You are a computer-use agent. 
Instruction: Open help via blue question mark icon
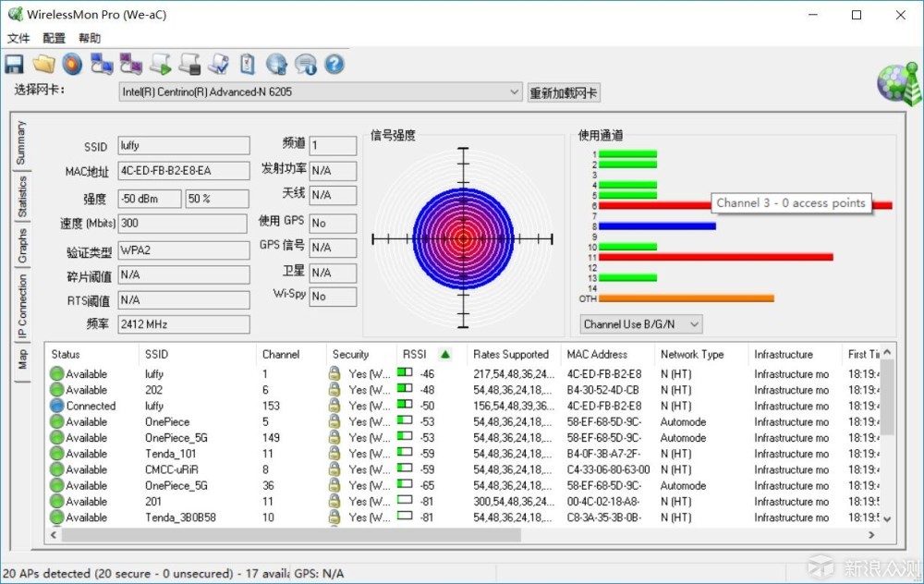(334, 65)
